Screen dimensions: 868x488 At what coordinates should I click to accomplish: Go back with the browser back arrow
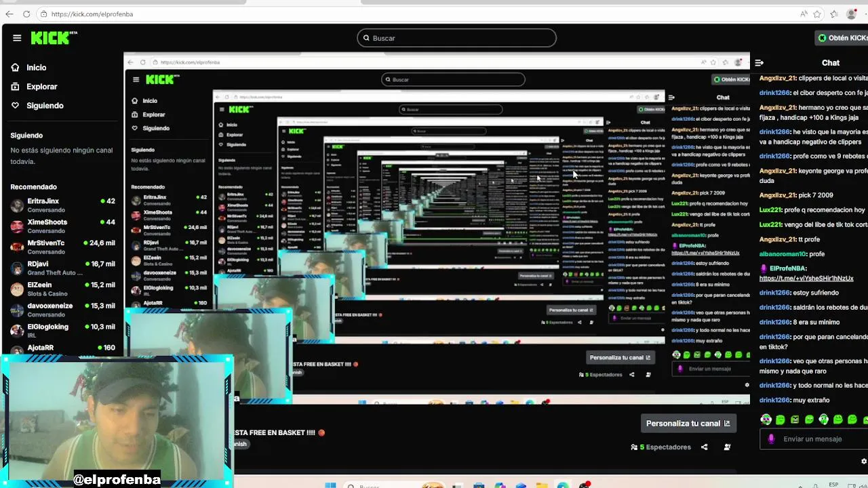coord(9,14)
